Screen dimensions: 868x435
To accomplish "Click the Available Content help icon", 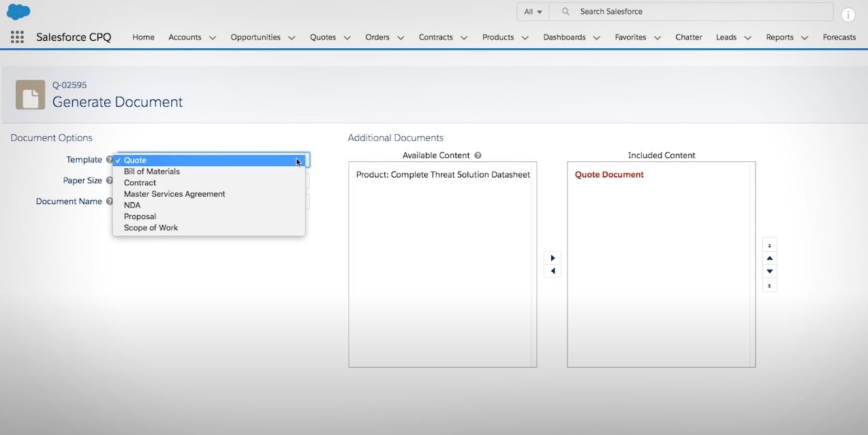I will click(478, 155).
